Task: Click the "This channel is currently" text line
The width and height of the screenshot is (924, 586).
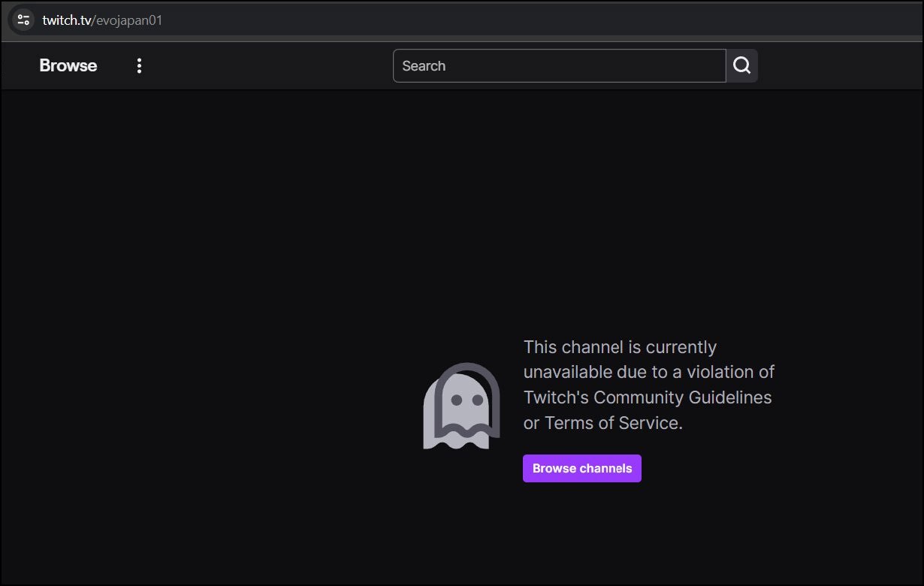Action: point(620,347)
